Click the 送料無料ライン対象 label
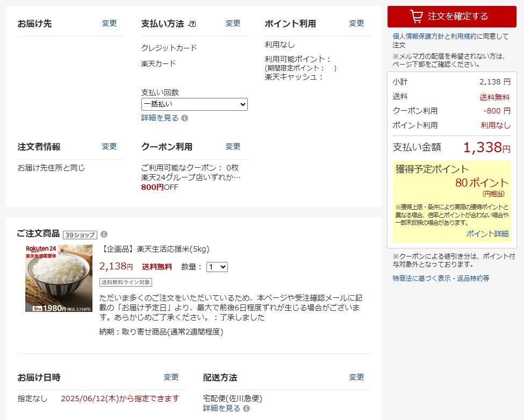The height and width of the screenshot is (420, 524). click(x=126, y=282)
